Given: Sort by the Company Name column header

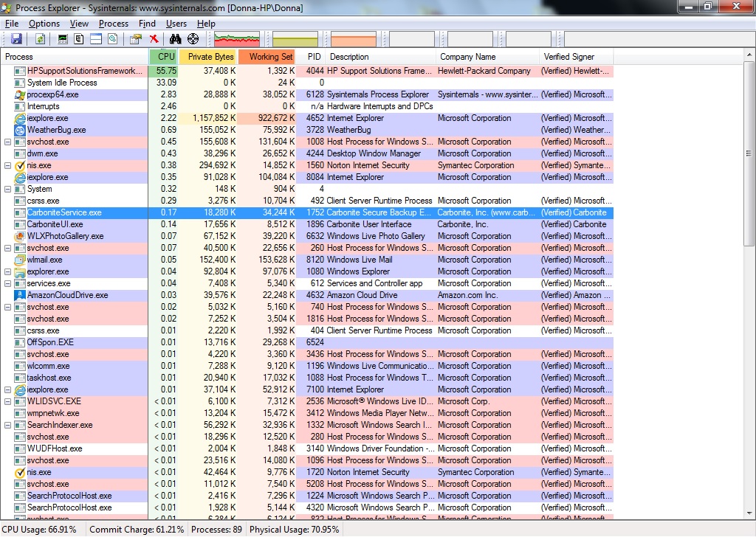Looking at the screenshot, I should [x=487, y=57].
